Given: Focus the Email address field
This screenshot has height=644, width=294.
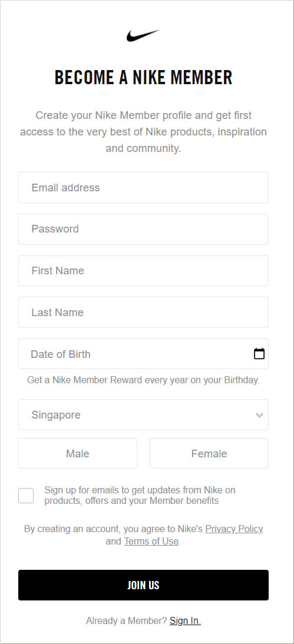Looking at the screenshot, I should [143, 188].
